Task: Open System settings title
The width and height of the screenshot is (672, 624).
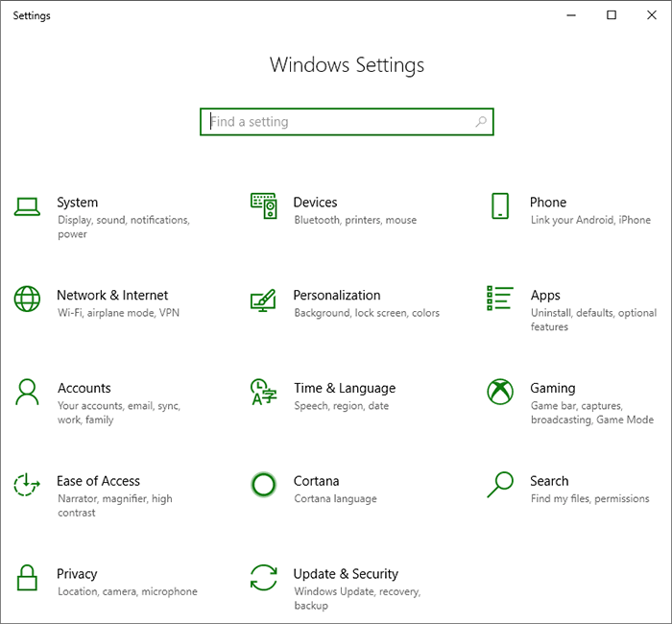Action: pyautogui.click(x=78, y=203)
